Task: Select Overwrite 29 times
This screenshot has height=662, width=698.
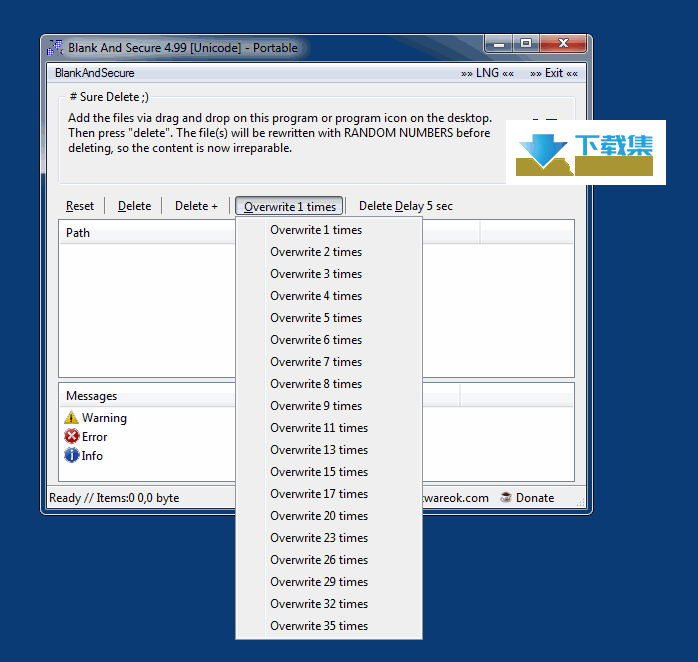Action: (x=329, y=582)
